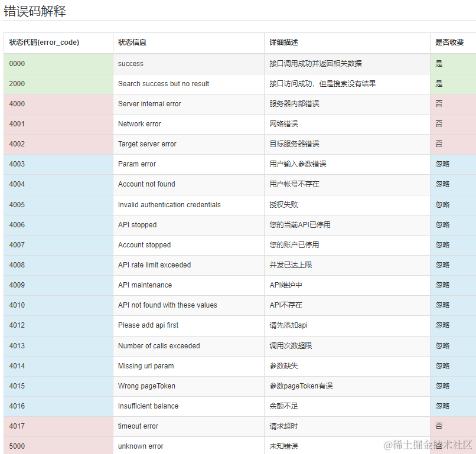Click error code 4007

(17, 244)
